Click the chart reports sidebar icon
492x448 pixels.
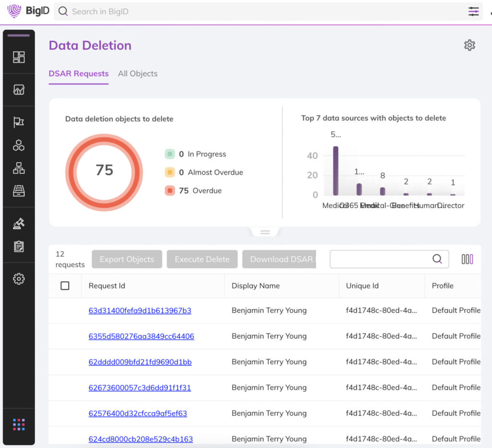19,90
